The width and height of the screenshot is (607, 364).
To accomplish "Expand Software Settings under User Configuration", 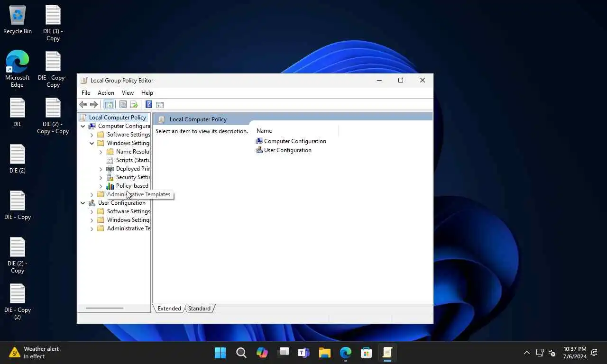I will (92, 211).
